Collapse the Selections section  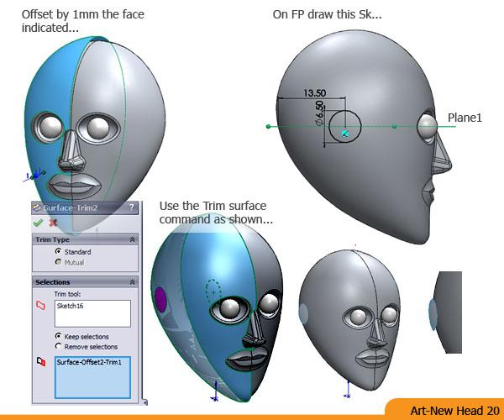(x=132, y=282)
